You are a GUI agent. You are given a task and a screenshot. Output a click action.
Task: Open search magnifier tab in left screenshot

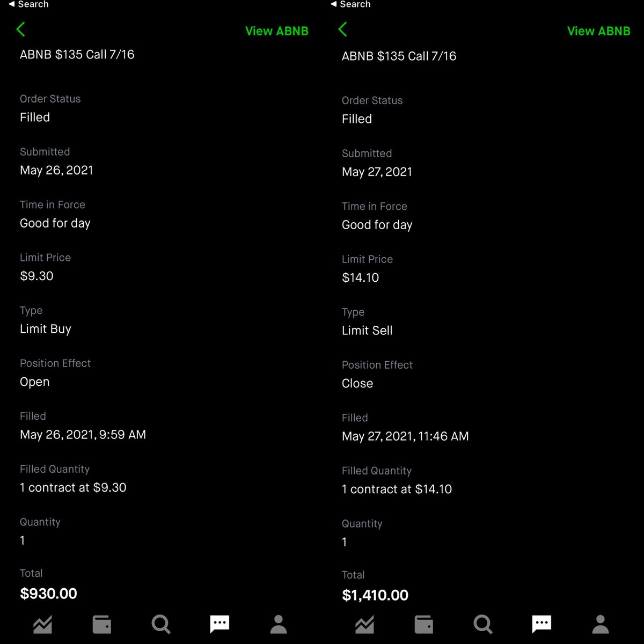pos(161,624)
